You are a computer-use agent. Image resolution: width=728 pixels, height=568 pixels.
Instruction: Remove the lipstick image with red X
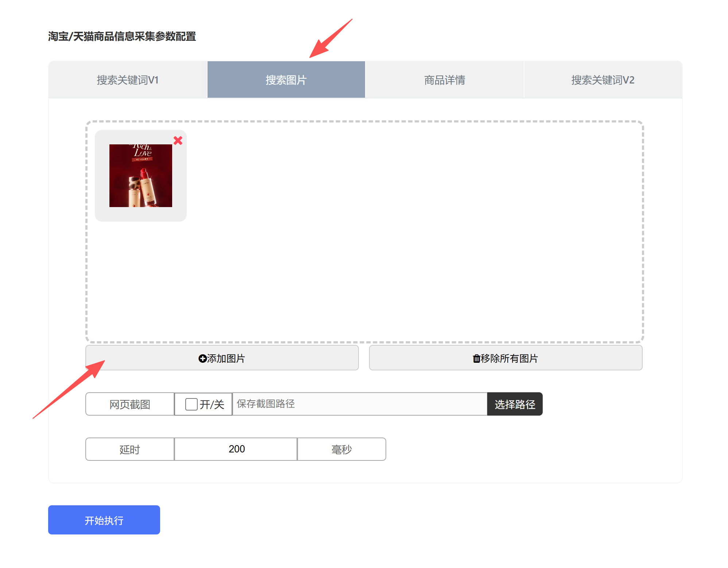pyautogui.click(x=178, y=140)
